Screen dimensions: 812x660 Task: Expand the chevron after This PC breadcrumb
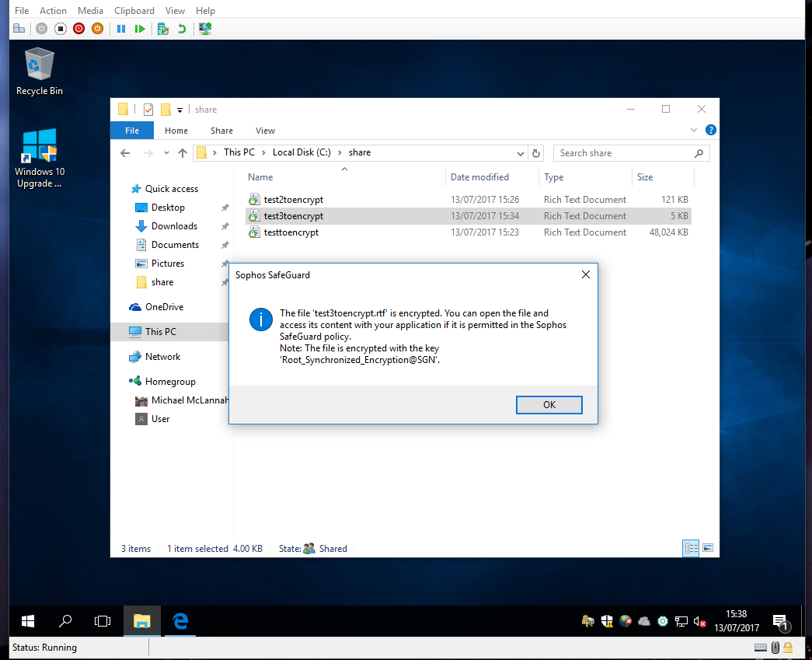coord(263,153)
